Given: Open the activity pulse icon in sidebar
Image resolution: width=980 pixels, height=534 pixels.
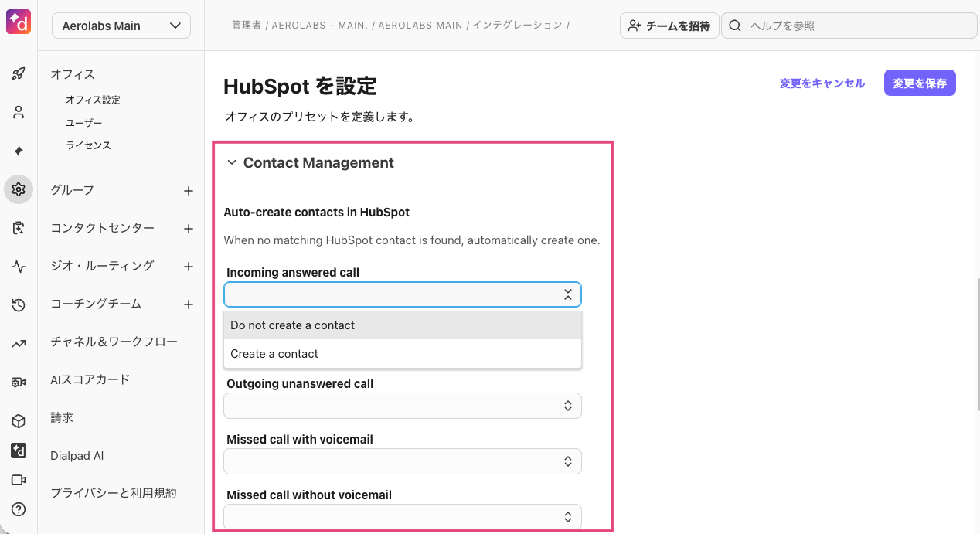Looking at the screenshot, I should 19,267.
